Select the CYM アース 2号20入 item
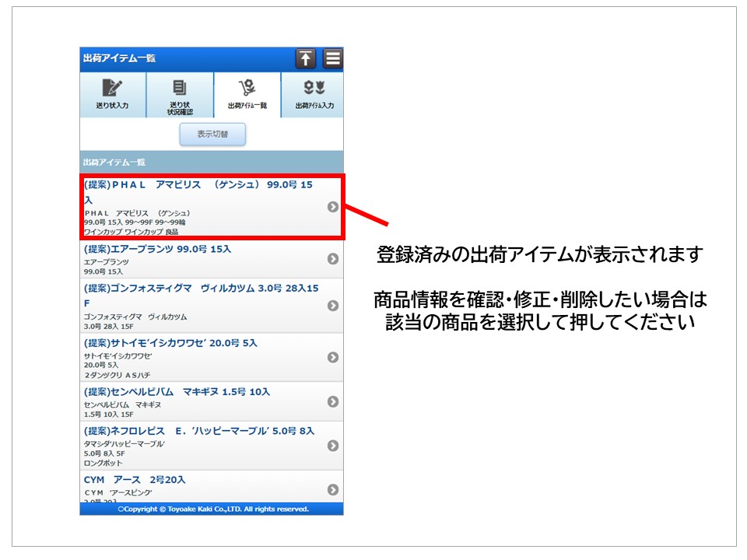The width and height of the screenshot is (747, 560). coord(135,480)
